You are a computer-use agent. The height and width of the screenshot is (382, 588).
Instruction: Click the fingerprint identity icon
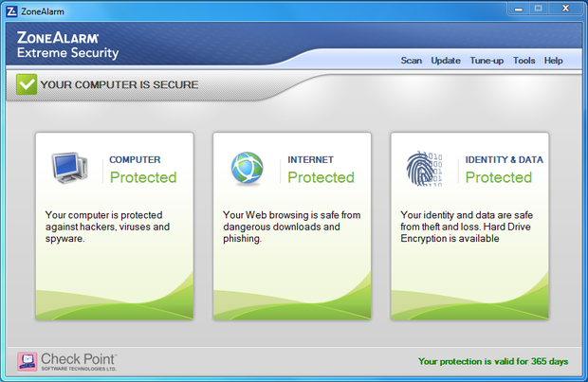425,169
